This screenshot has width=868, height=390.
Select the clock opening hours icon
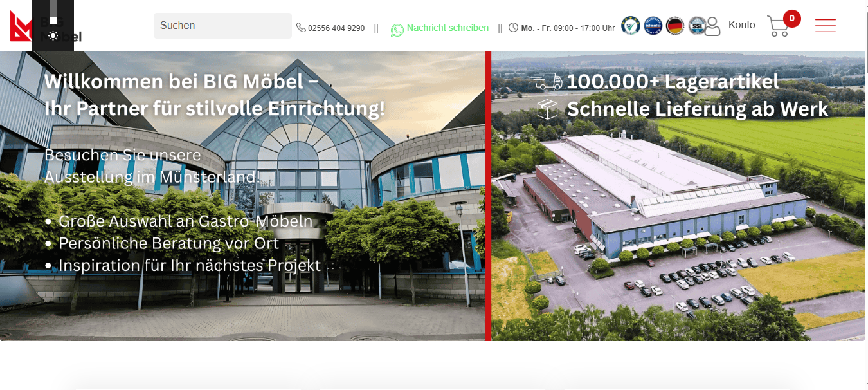(513, 27)
